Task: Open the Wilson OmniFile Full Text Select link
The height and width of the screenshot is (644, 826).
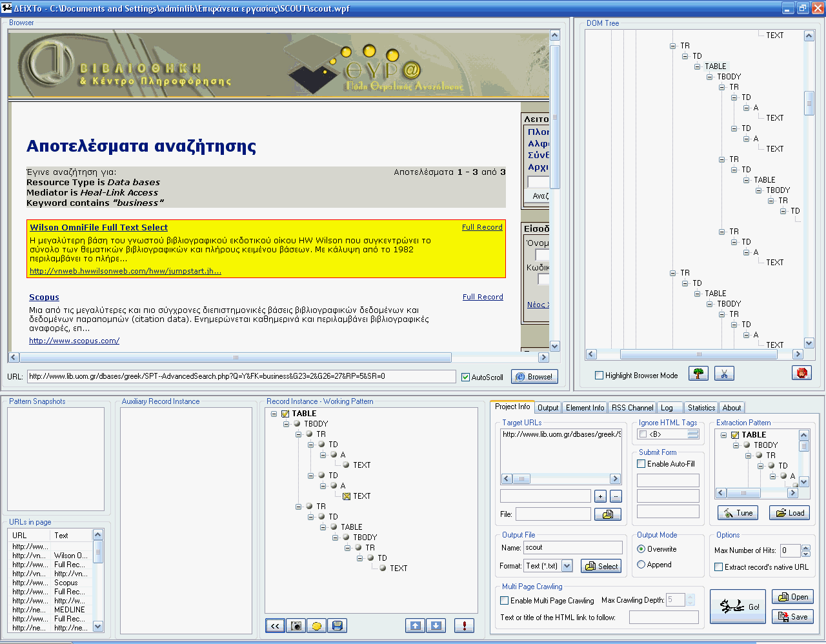Action: point(99,227)
